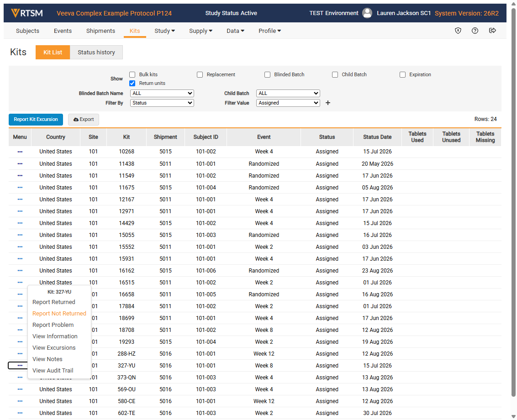
Task: Open the Blinded Batch Name dropdown
Action: tap(162, 93)
